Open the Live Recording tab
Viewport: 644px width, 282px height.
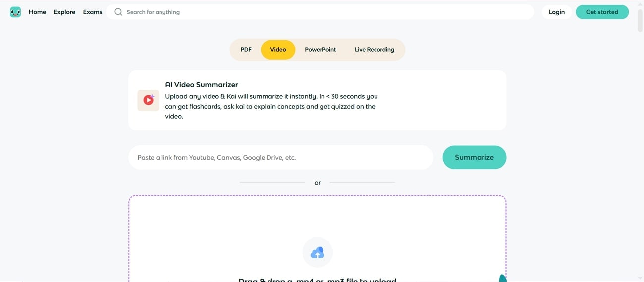(x=375, y=50)
